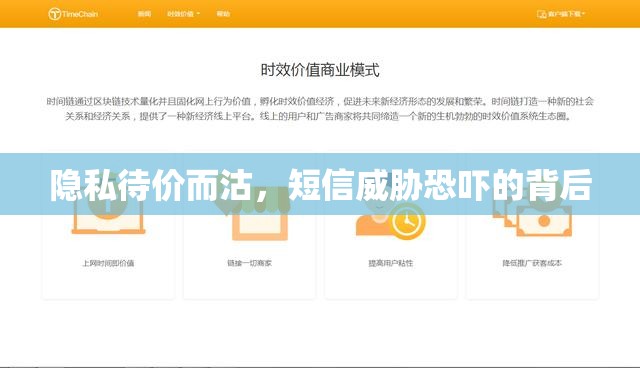The height and width of the screenshot is (368, 640).
Task: Click the TimeChain logo
Action: [73, 14]
